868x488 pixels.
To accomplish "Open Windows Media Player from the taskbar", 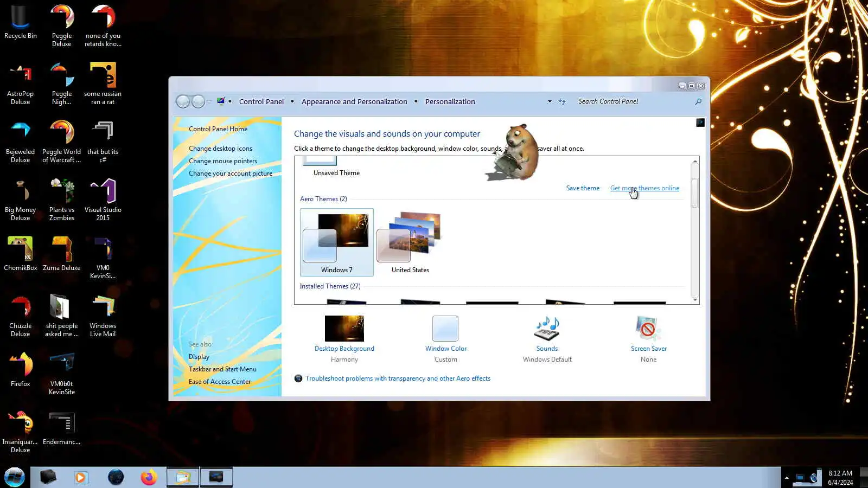I will (81, 477).
